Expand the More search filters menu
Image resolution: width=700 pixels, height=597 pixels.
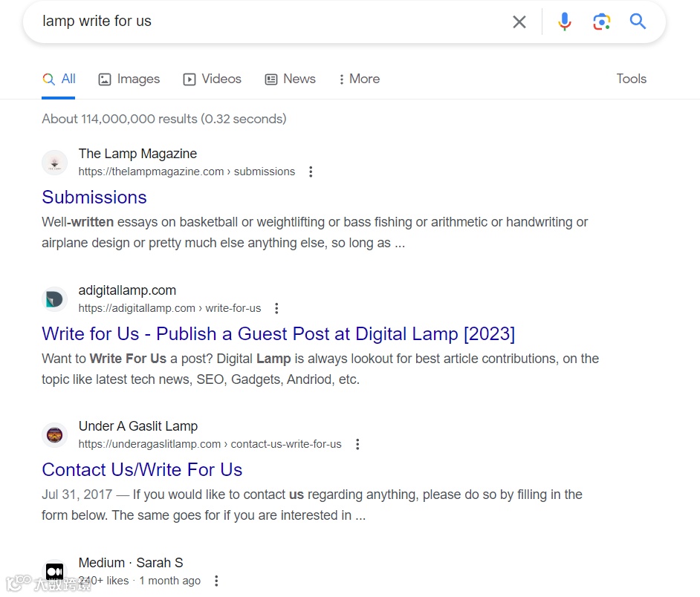click(360, 79)
